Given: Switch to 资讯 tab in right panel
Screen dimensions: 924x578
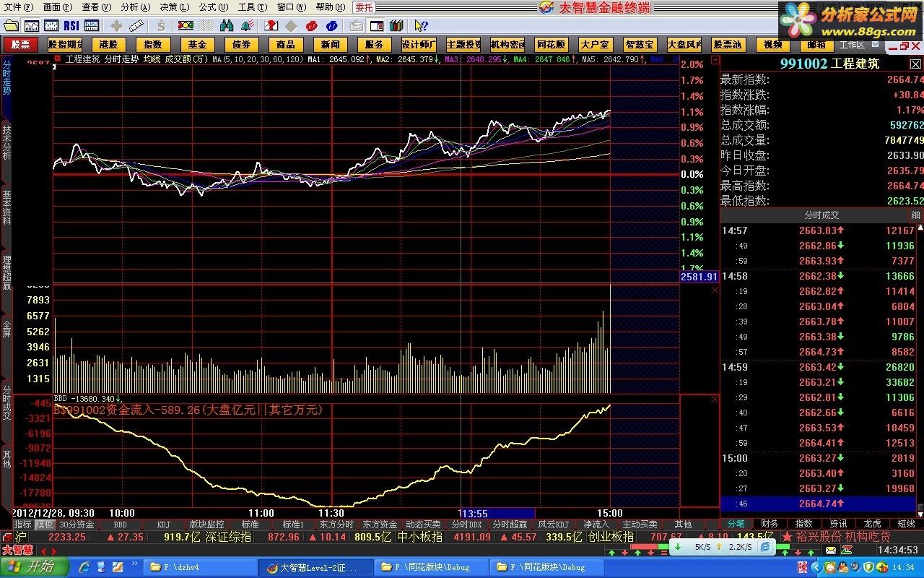Looking at the screenshot, I should tap(838, 524).
